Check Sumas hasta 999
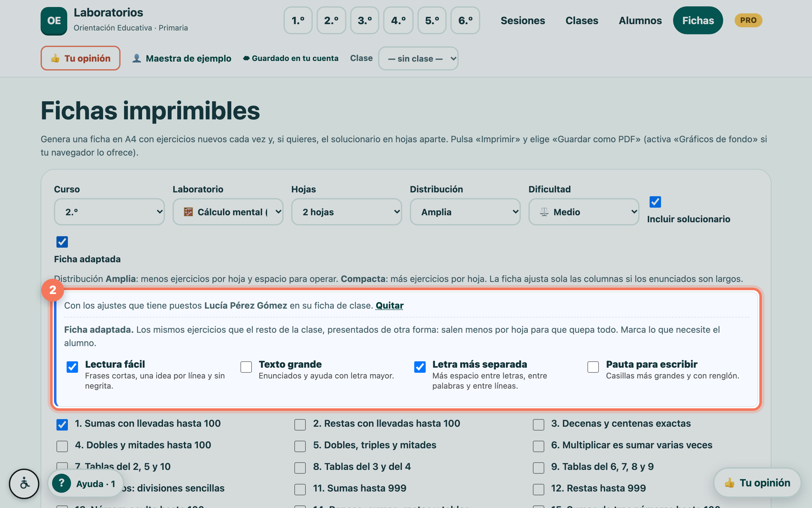812x508 pixels. [300, 489]
